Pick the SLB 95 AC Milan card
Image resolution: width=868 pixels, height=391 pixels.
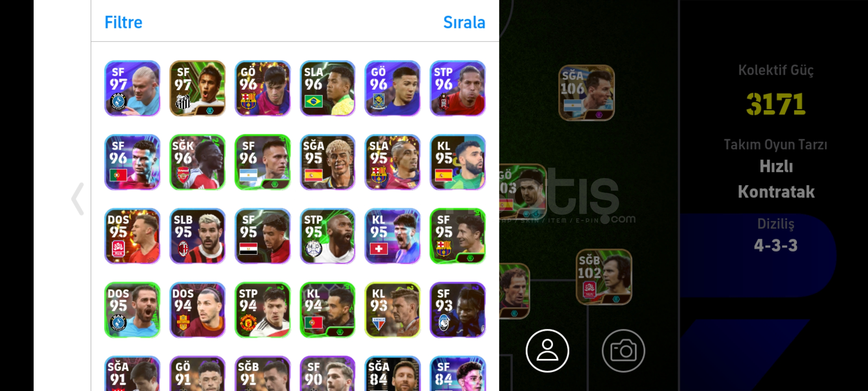click(197, 236)
